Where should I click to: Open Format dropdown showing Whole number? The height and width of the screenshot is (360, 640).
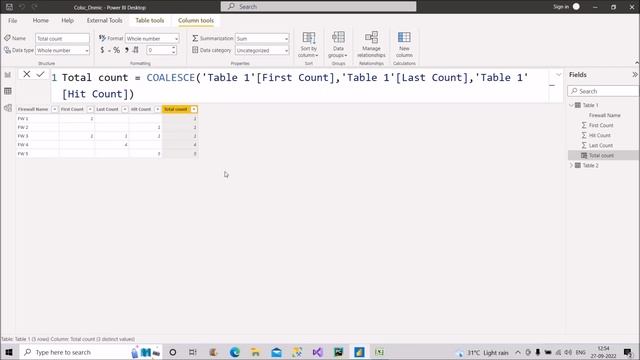click(x=152, y=38)
